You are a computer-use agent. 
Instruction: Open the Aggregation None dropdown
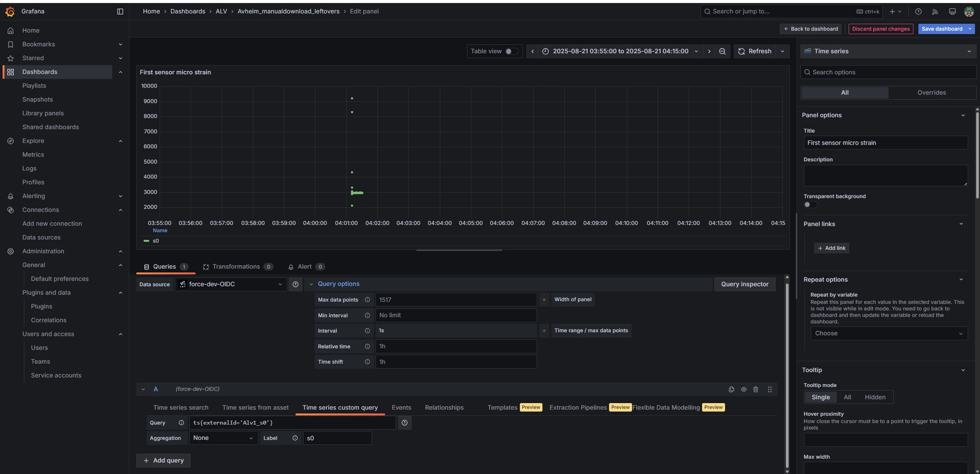pos(223,438)
